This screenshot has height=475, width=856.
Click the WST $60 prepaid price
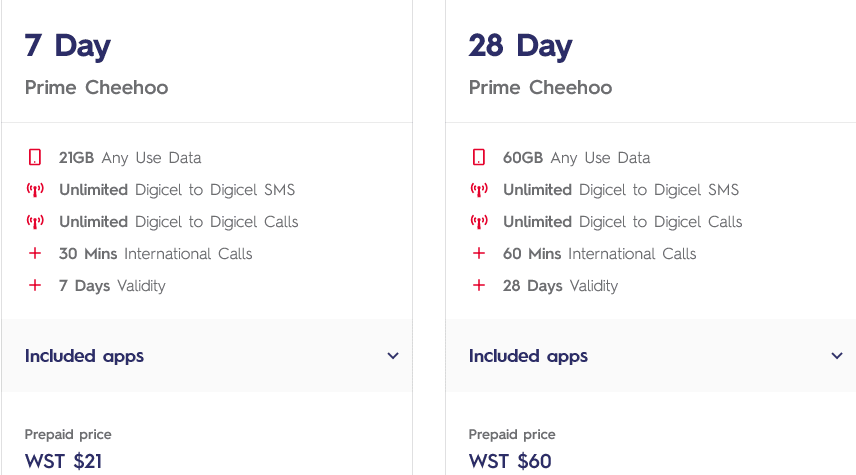[x=510, y=461]
